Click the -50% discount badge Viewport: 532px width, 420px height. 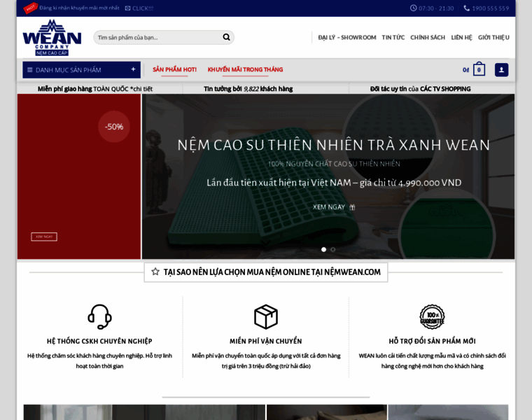(114, 127)
